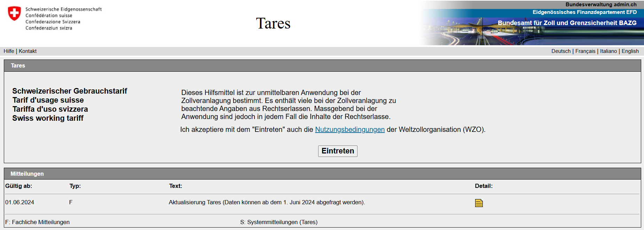Open Eidgenössisches Finanzdepartement EFD link
644x230 pixels.
tap(584, 12)
